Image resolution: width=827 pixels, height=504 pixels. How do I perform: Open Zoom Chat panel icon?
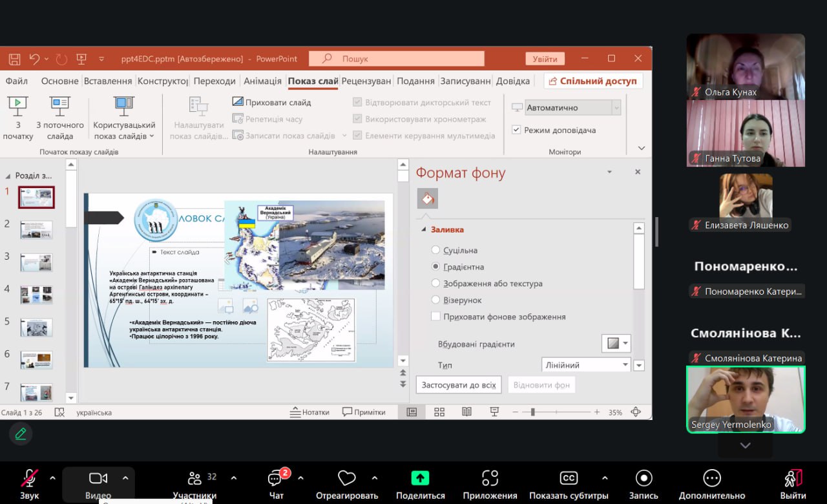pos(276,479)
